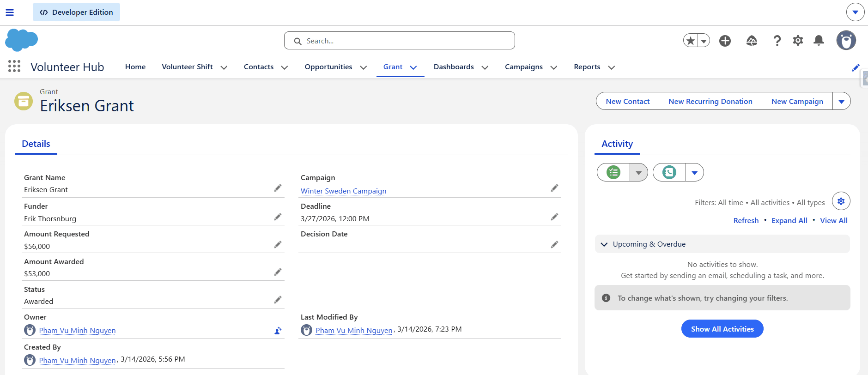Open the Notifications bell
This screenshot has width=868, height=375.
point(819,41)
